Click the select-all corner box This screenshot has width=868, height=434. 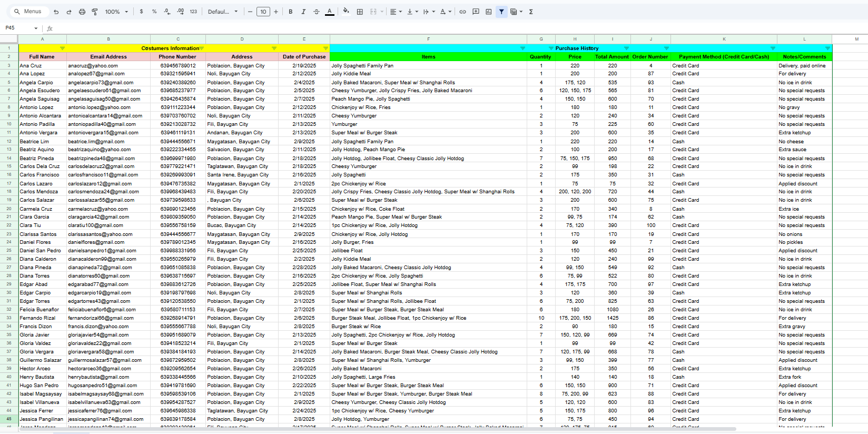tap(9, 39)
